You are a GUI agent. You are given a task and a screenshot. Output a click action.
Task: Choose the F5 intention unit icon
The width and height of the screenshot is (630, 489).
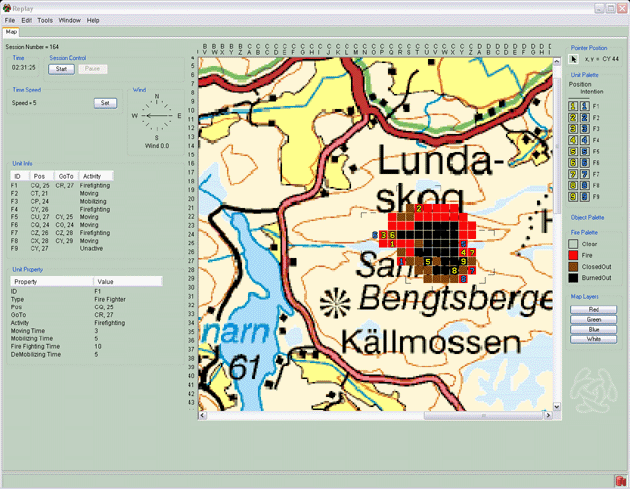coord(584,151)
